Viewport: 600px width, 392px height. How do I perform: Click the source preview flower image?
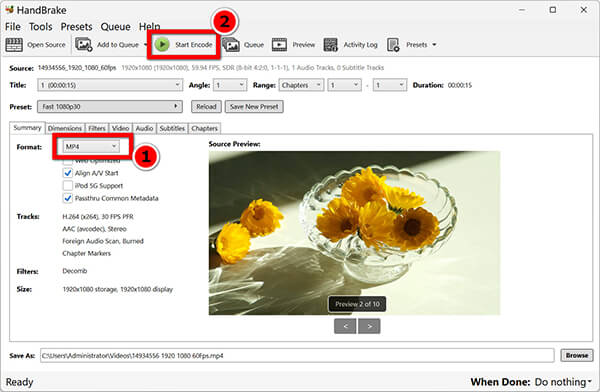click(354, 233)
